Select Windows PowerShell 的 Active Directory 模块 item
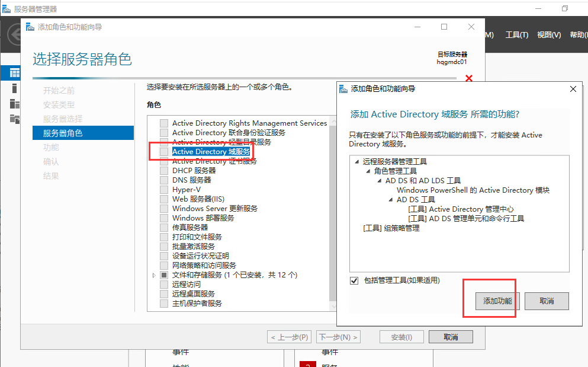The image size is (588, 367). tap(473, 190)
